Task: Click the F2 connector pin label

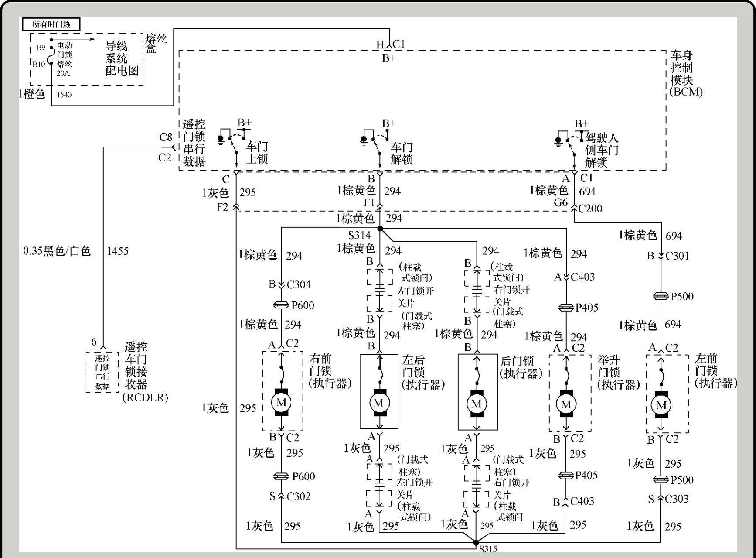Action: click(223, 207)
